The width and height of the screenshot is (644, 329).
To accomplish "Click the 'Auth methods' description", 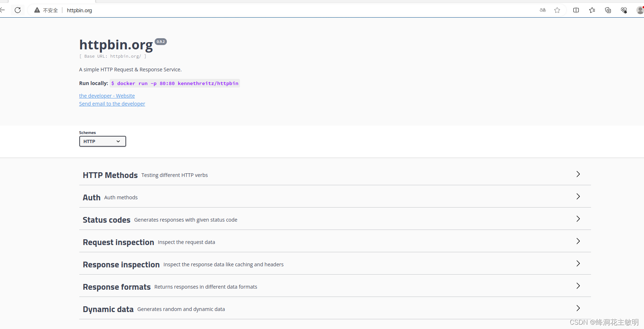I will [121, 197].
